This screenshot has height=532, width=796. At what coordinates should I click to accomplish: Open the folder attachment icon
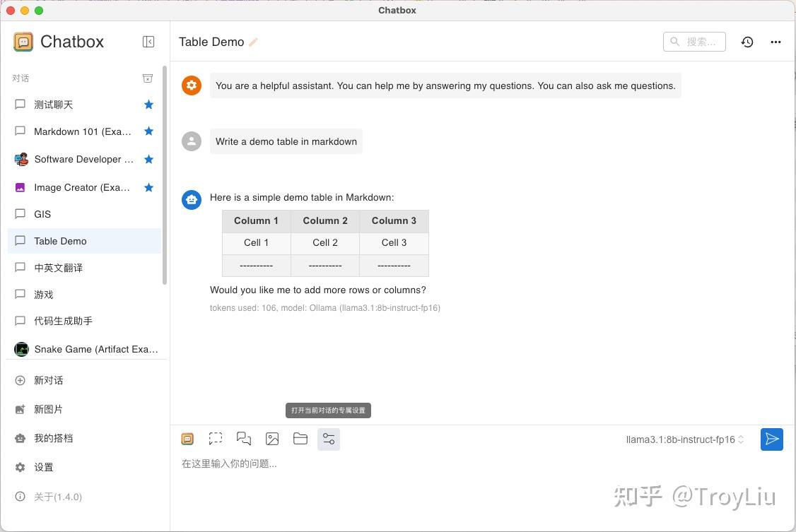[300, 439]
